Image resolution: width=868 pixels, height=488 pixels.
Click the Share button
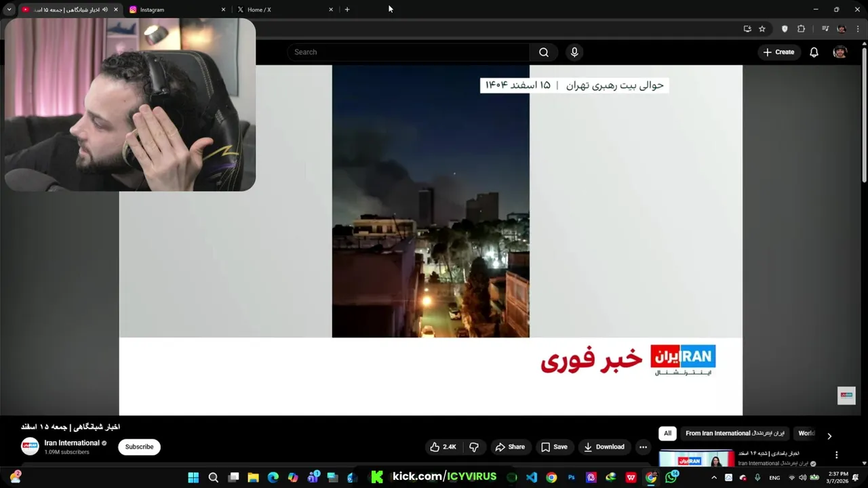[510, 447]
